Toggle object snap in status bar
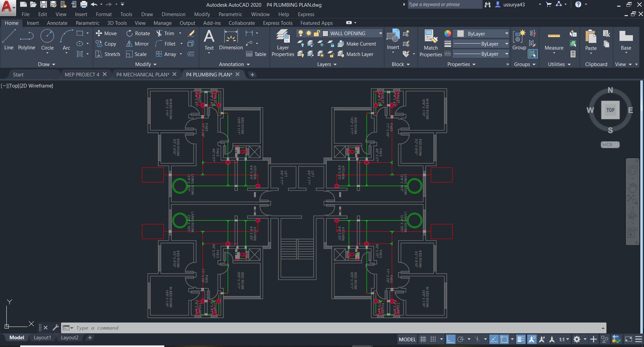 (x=504, y=339)
